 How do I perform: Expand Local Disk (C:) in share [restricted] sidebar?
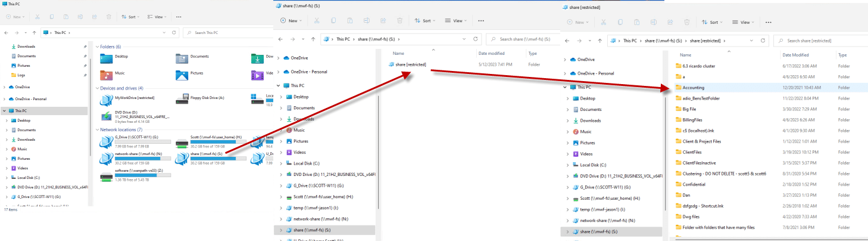(x=564, y=165)
